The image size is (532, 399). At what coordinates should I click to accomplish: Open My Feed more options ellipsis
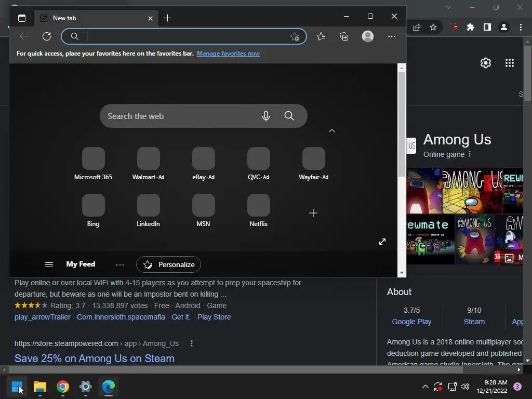(120, 264)
